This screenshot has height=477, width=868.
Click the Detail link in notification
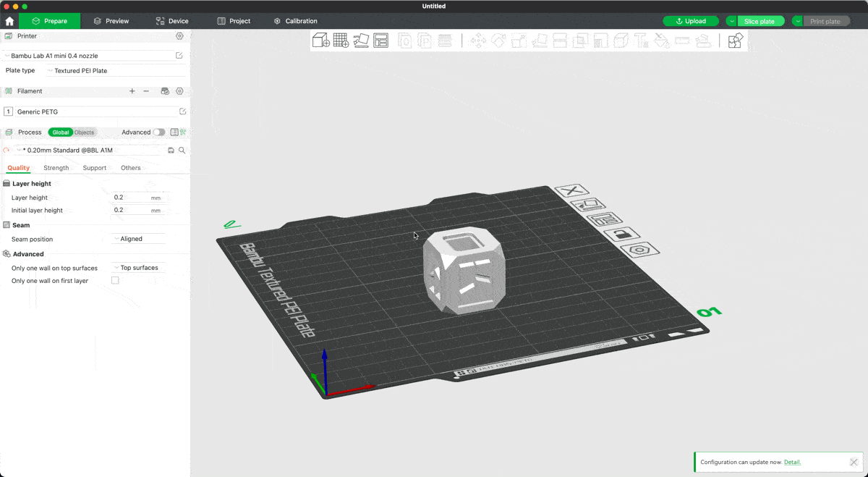tap(792, 462)
